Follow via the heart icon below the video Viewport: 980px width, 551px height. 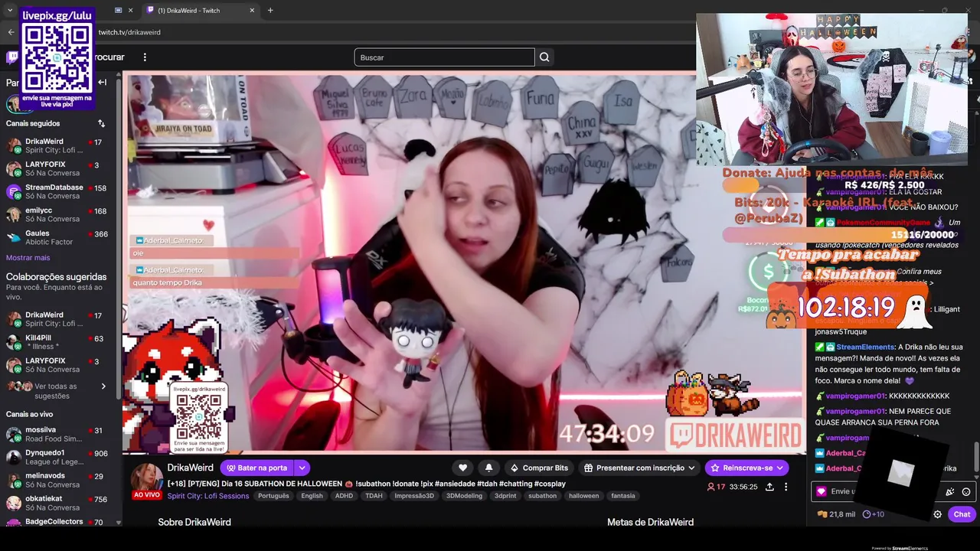462,468
